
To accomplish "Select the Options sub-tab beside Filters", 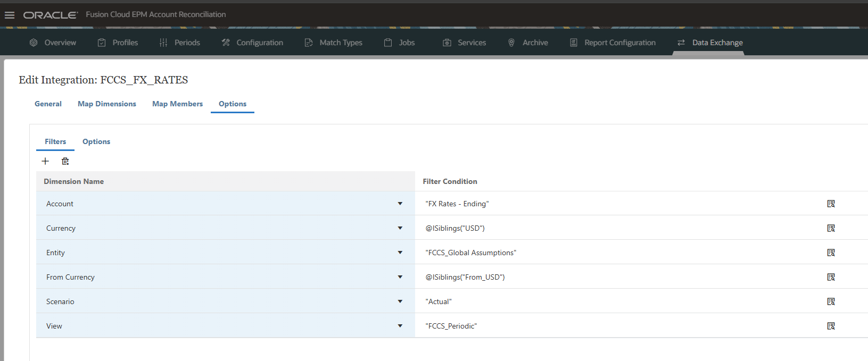I will [x=96, y=141].
